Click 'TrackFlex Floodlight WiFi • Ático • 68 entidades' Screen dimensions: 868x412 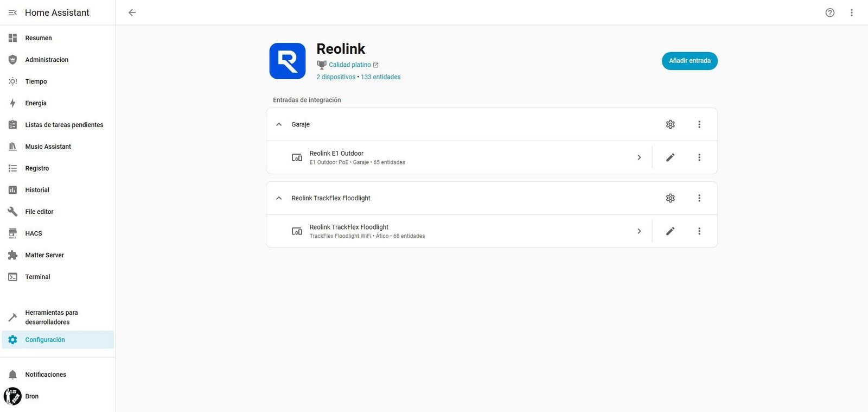[x=367, y=236]
